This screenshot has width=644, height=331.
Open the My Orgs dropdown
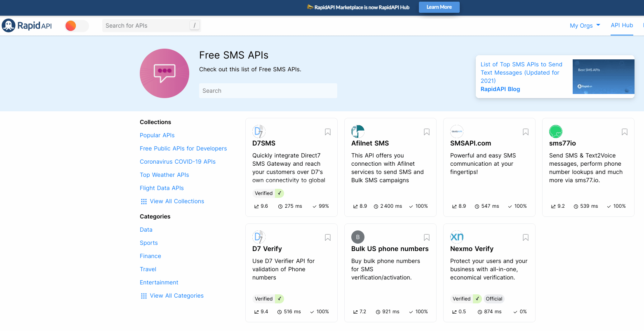(585, 26)
